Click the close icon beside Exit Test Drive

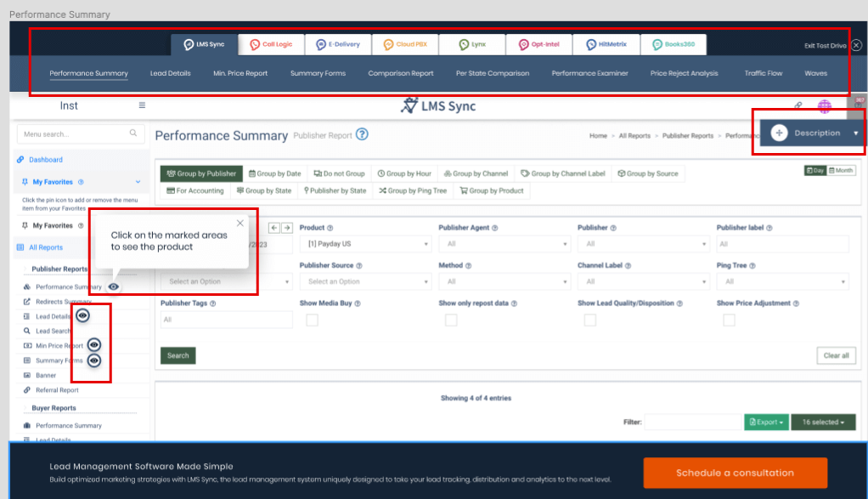pos(856,45)
